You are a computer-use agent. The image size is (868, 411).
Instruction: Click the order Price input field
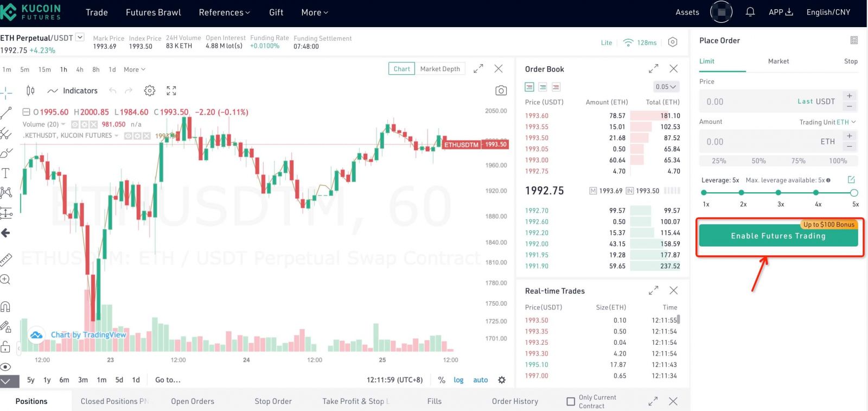click(x=749, y=102)
